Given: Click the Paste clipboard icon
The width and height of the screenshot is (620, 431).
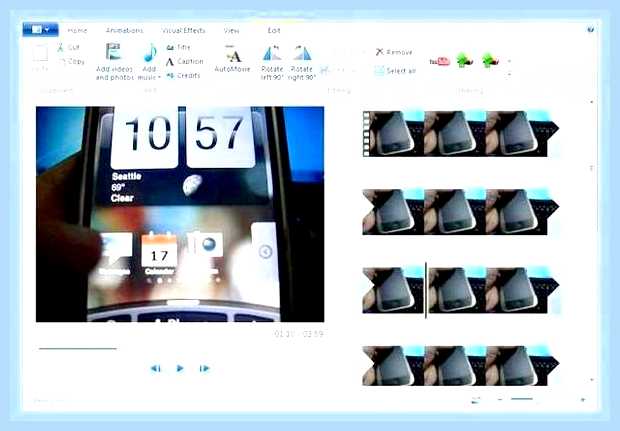Looking at the screenshot, I should 40,53.
